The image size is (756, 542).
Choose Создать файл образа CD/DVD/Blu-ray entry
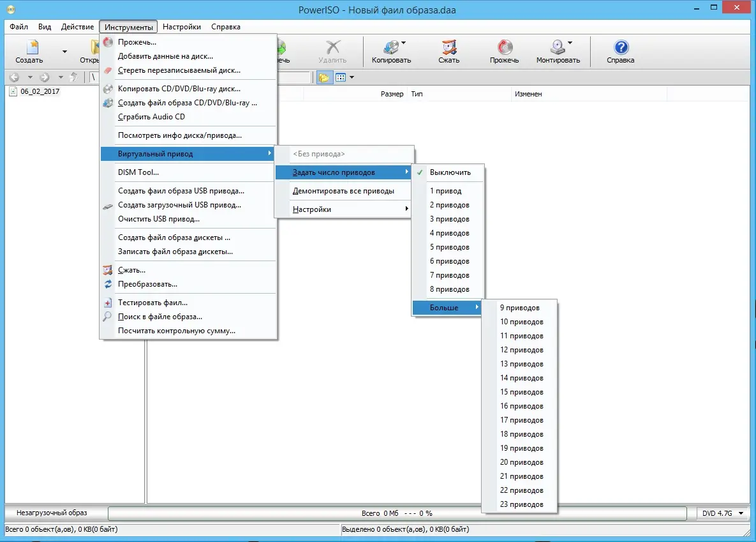click(188, 103)
